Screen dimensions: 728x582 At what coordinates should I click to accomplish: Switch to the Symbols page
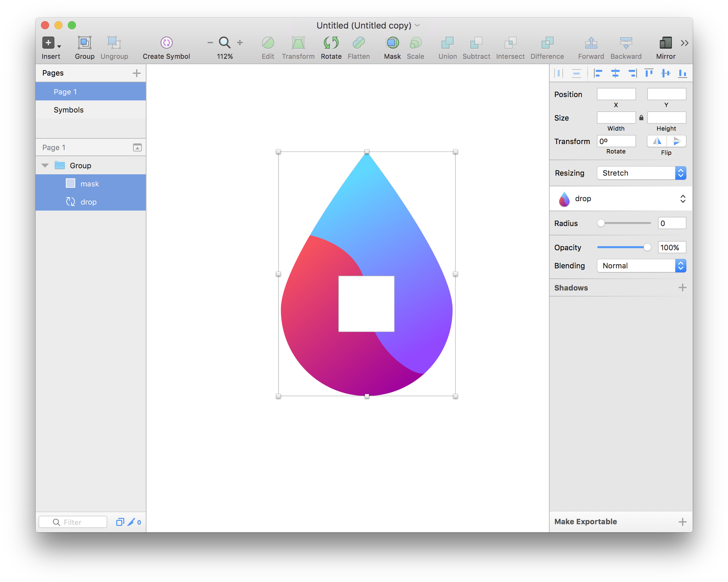(x=69, y=110)
